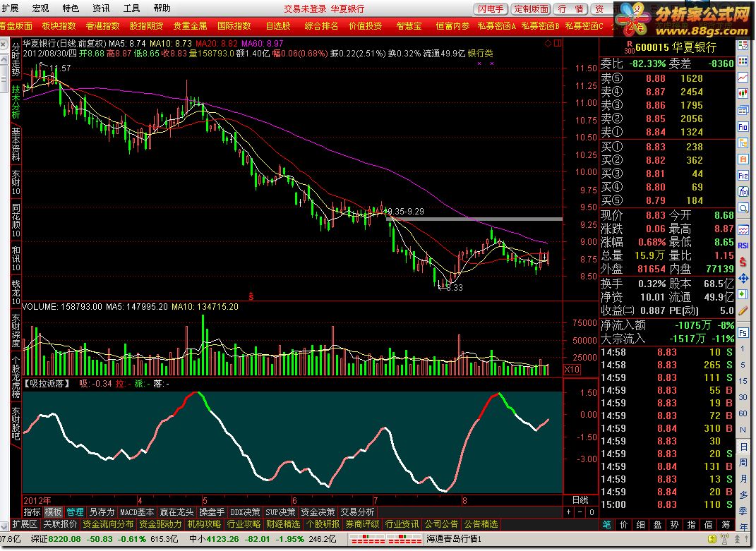The image size is (756, 551).
Task: Select the 笔 tab in bottom-right panel
Action: pos(606,524)
